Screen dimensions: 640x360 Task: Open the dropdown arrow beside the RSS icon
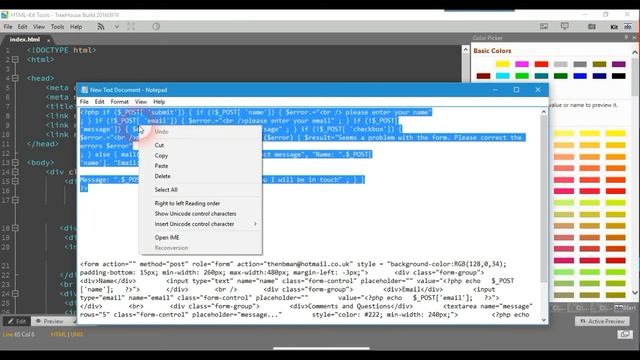coord(117,27)
